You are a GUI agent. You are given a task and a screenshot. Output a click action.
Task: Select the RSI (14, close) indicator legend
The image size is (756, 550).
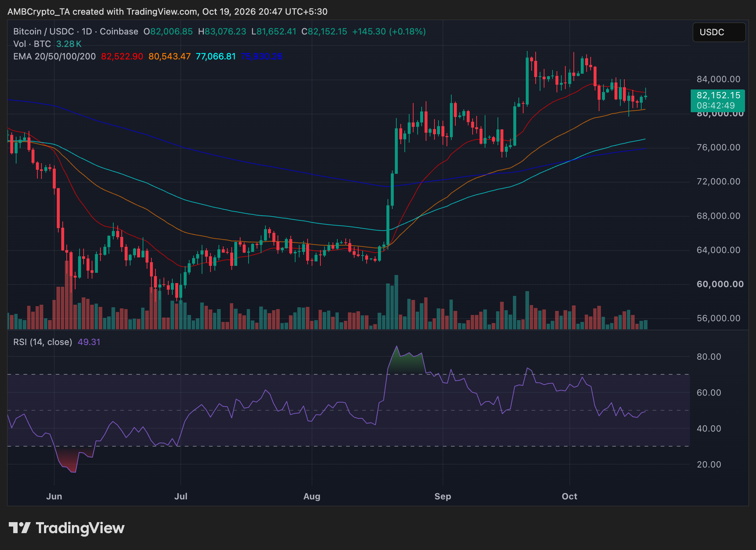pos(43,342)
